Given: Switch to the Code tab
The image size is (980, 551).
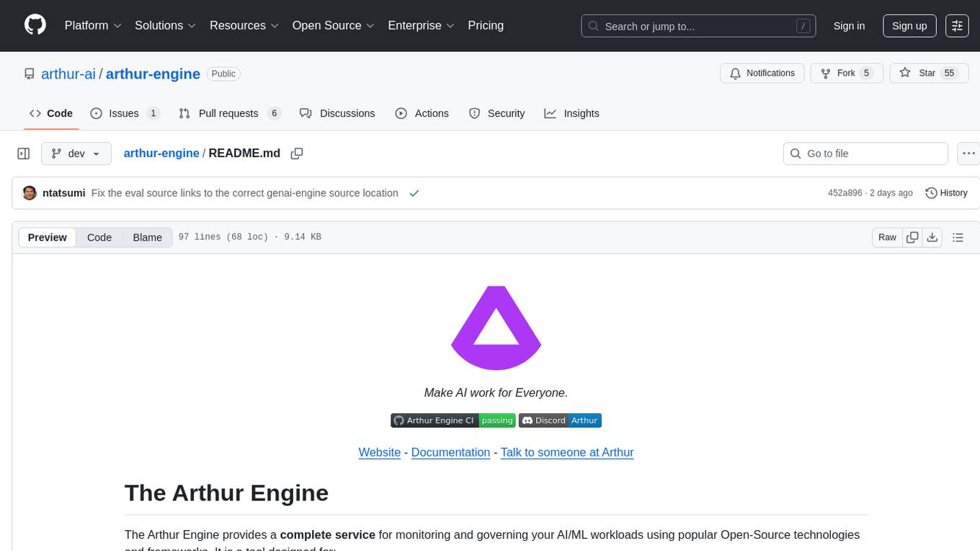Looking at the screenshot, I should [x=50, y=113].
